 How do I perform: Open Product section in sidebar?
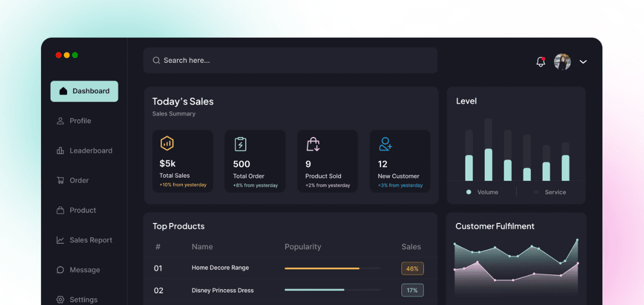(76, 210)
